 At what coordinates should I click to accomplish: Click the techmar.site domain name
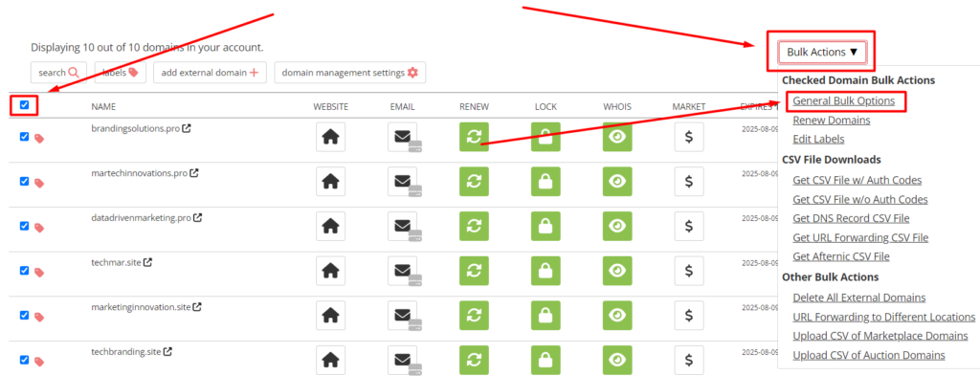pyautogui.click(x=116, y=262)
